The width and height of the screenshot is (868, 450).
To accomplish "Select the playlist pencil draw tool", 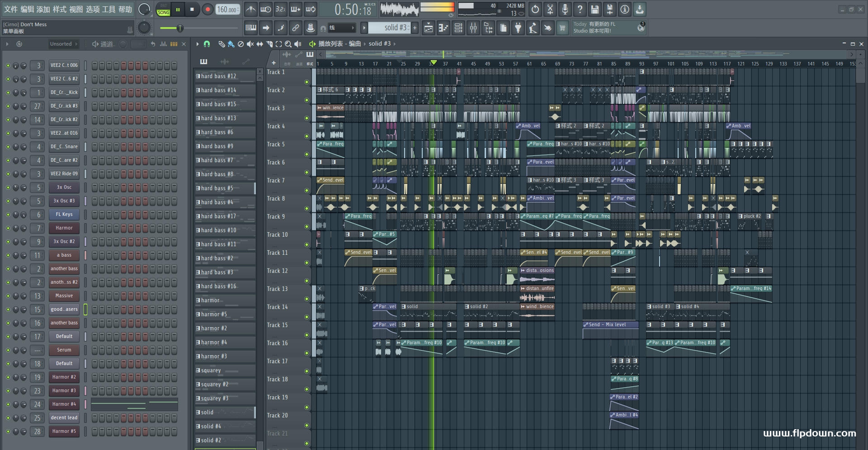I will point(222,44).
